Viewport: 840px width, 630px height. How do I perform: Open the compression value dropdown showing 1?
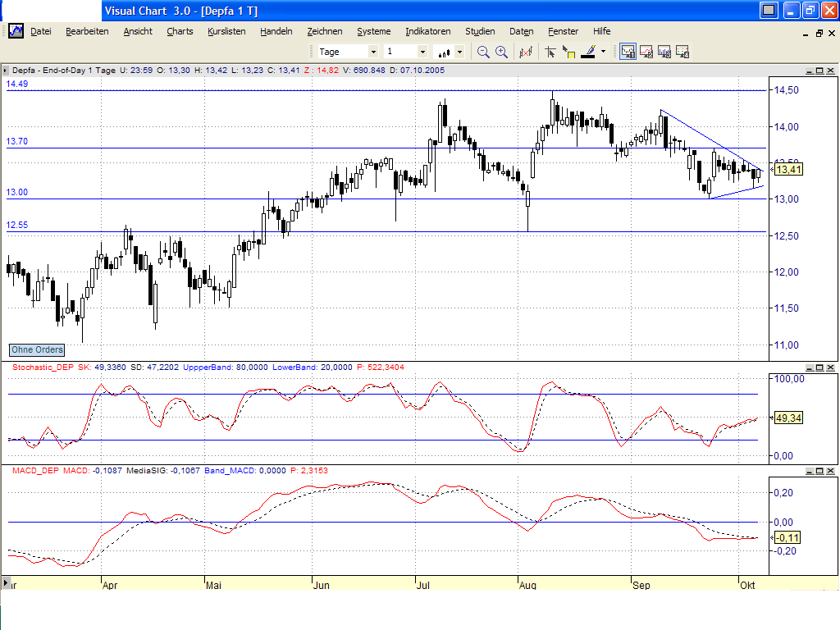coord(422,52)
